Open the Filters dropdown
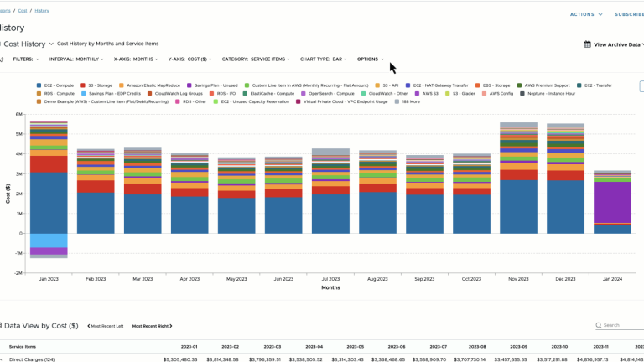The image size is (644, 362). [x=26, y=59]
